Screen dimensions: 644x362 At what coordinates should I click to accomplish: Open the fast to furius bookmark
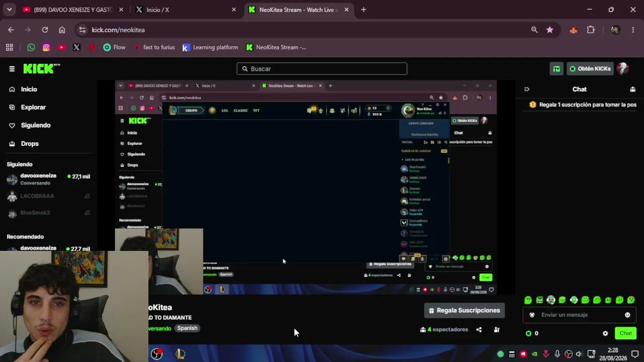click(154, 47)
